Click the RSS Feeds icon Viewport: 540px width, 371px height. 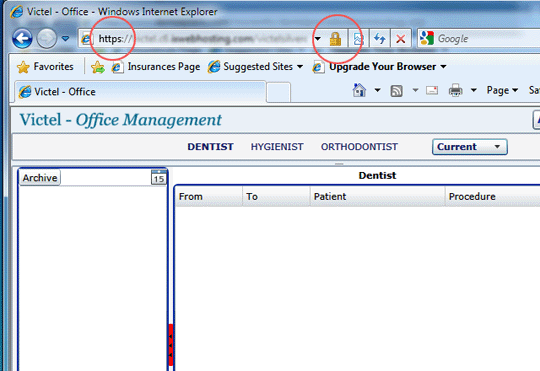click(x=396, y=91)
